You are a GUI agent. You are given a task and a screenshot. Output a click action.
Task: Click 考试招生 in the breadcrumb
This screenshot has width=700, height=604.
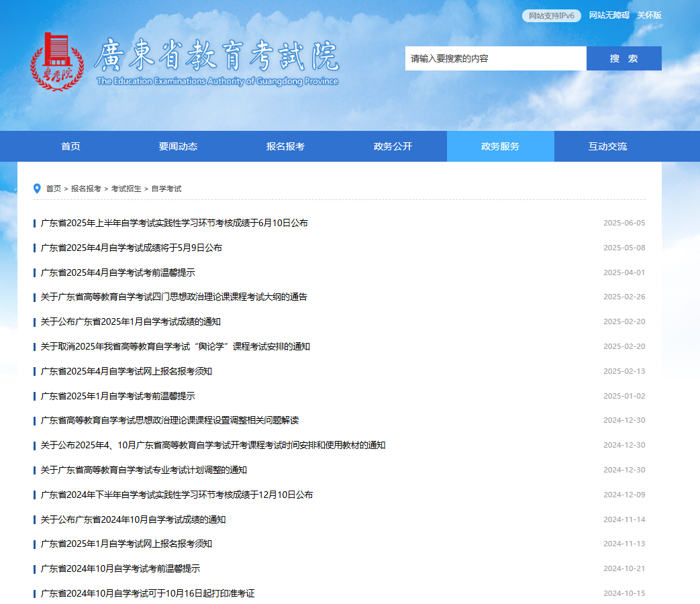(x=126, y=189)
